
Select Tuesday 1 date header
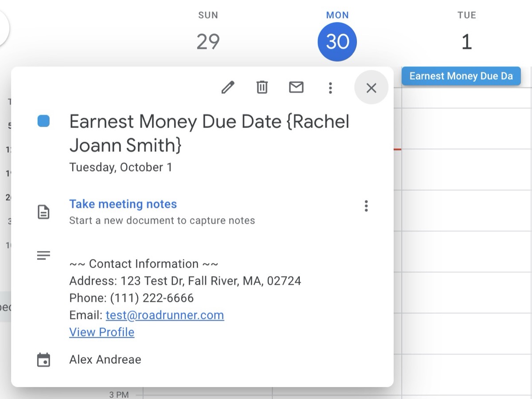point(466,42)
